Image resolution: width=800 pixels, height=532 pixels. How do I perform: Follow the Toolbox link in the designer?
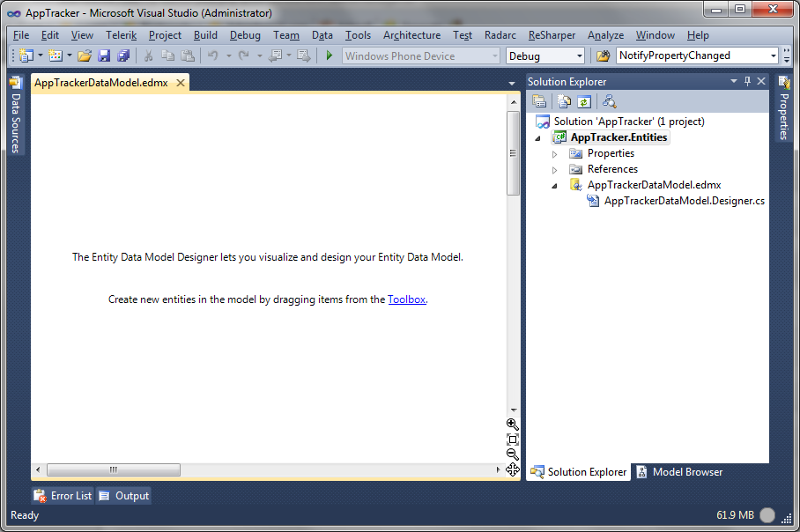407,299
